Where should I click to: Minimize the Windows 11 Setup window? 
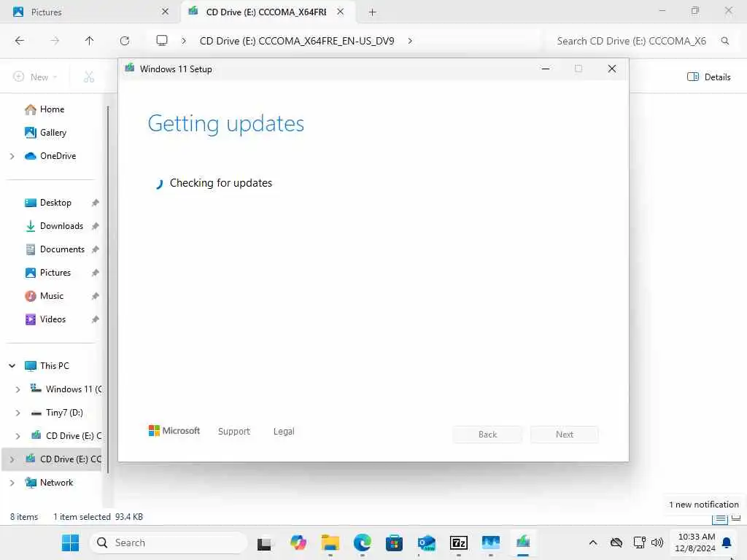pos(546,69)
